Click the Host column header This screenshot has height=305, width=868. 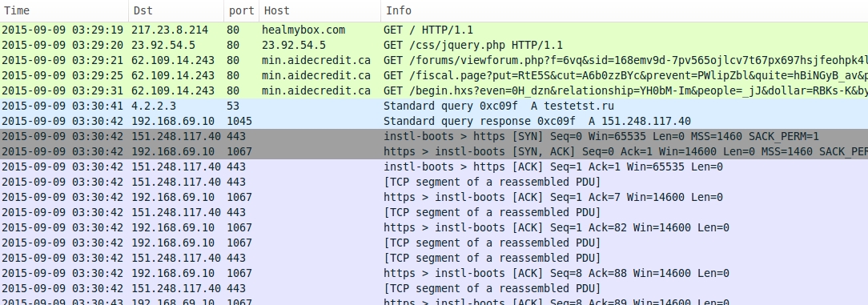[320, 10]
